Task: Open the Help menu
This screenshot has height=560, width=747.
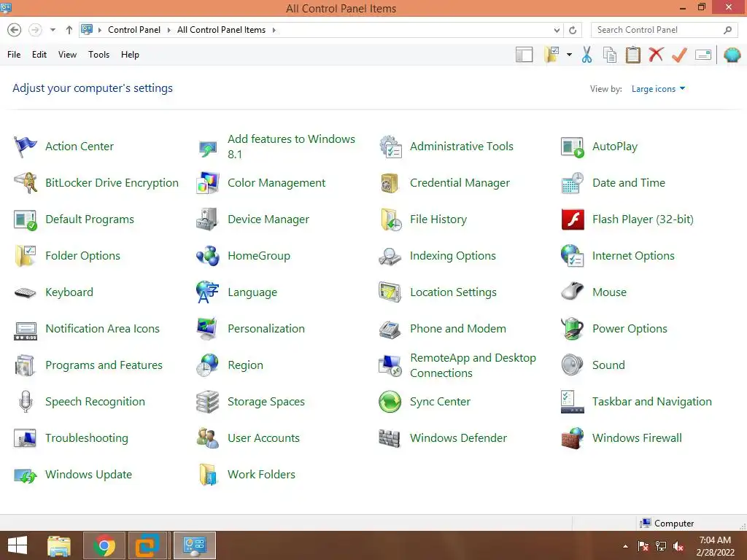Action: pos(130,55)
